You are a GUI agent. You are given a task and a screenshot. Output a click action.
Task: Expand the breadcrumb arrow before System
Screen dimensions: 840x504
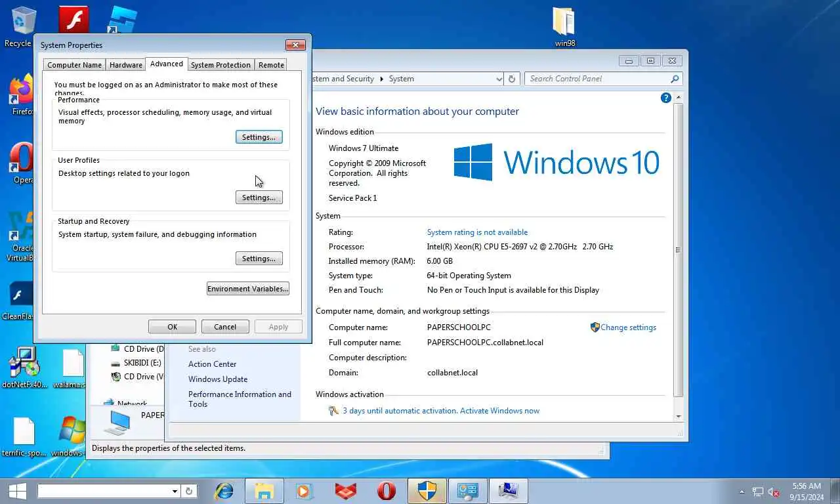381,79
